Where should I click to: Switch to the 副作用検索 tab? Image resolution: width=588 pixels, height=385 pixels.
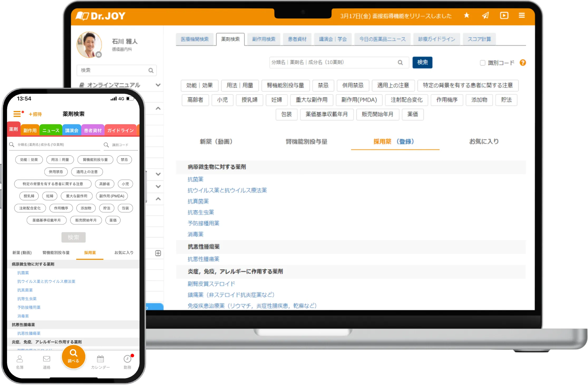[x=264, y=39]
